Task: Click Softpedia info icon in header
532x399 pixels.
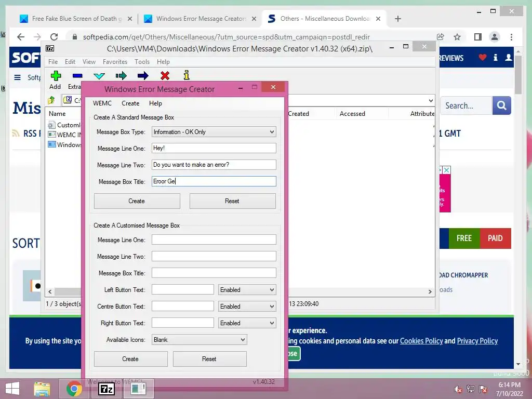Action: coord(496,58)
